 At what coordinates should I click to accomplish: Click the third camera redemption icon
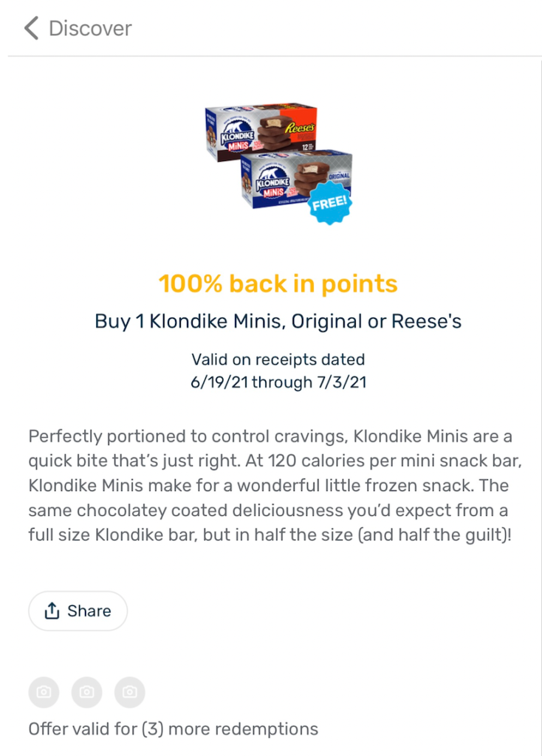pos(130,692)
